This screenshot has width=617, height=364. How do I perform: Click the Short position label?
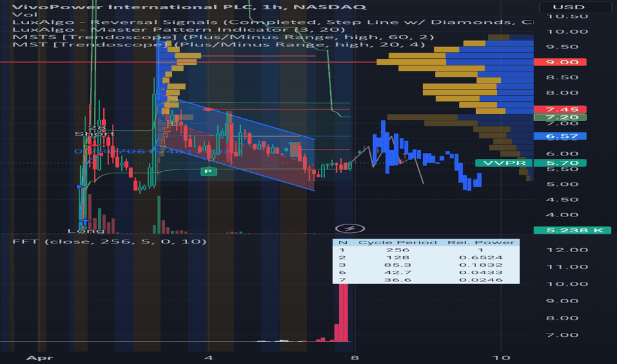(x=95, y=134)
